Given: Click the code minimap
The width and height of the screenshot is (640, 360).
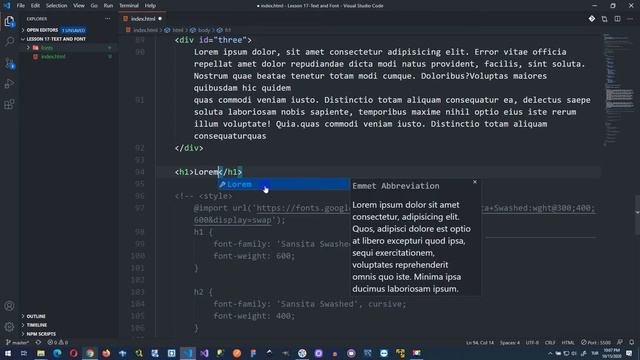Looking at the screenshot, I should point(618,90).
